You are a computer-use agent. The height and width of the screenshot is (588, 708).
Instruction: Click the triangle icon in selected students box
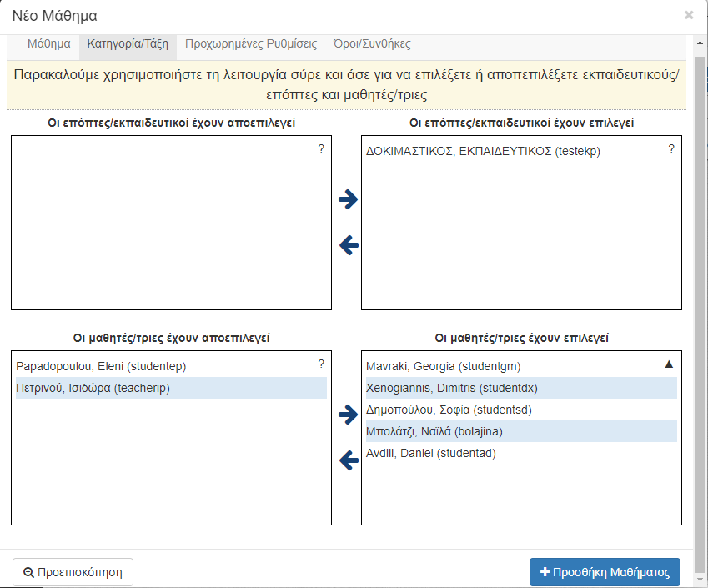[x=669, y=364]
